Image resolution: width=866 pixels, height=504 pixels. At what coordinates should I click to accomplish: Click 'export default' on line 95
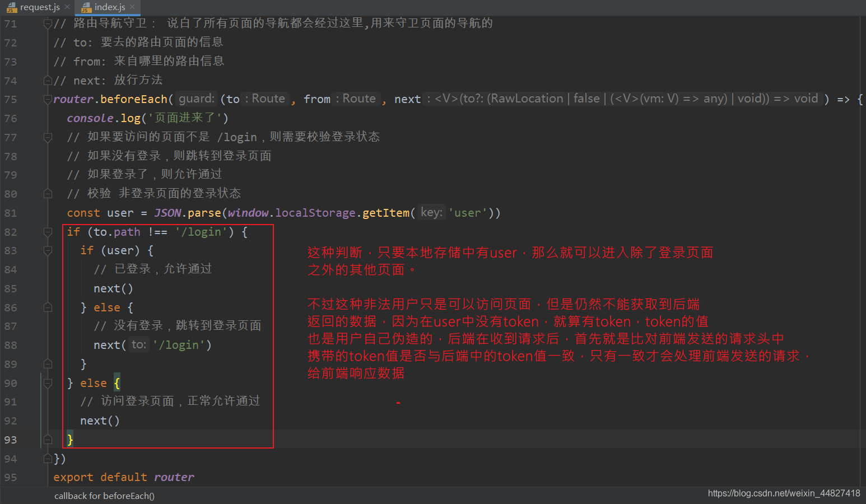click(x=100, y=477)
